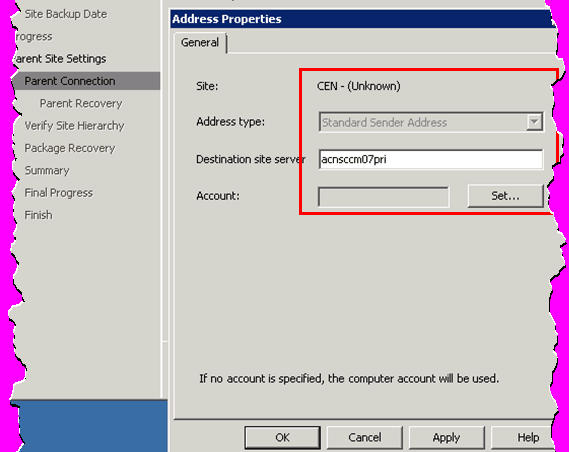Click the Standard Sender Address combo box
This screenshot has width=569, height=452.
(x=431, y=122)
